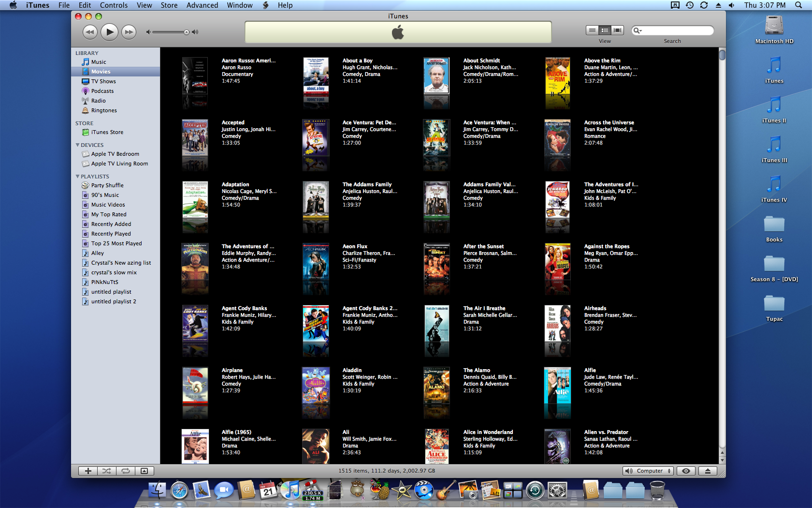Open the File menu
The height and width of the screenshot is (508, 812).
coord(64,5)
